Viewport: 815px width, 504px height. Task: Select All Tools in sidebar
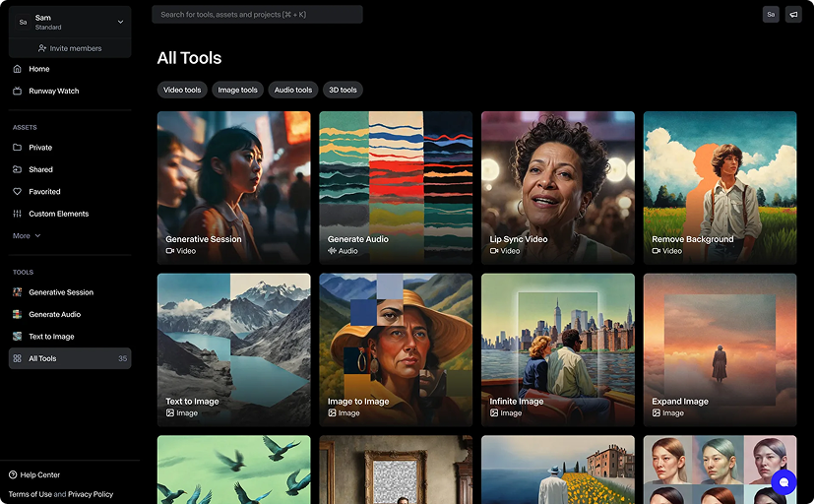pyautogui.click(x=42, y=358)
